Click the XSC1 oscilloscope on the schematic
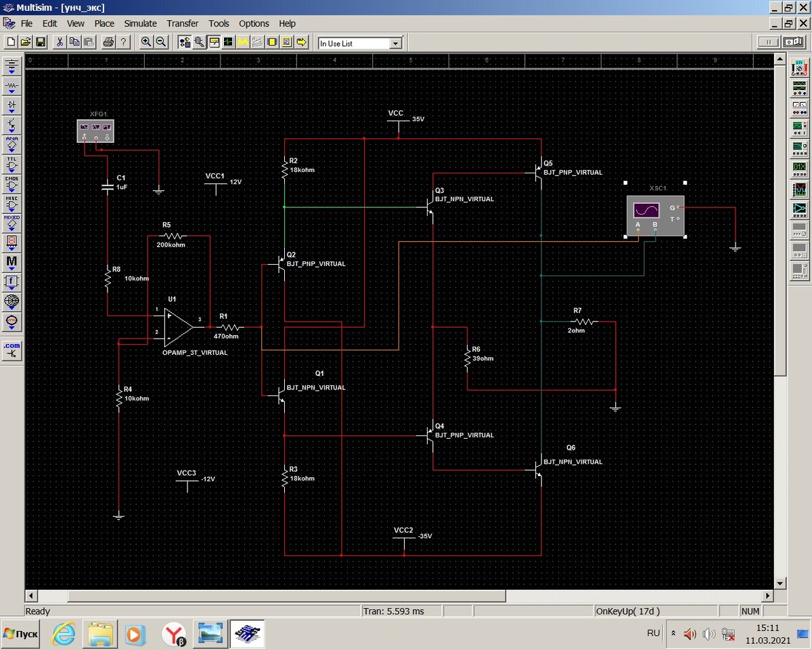 click(x=655, y=215)
